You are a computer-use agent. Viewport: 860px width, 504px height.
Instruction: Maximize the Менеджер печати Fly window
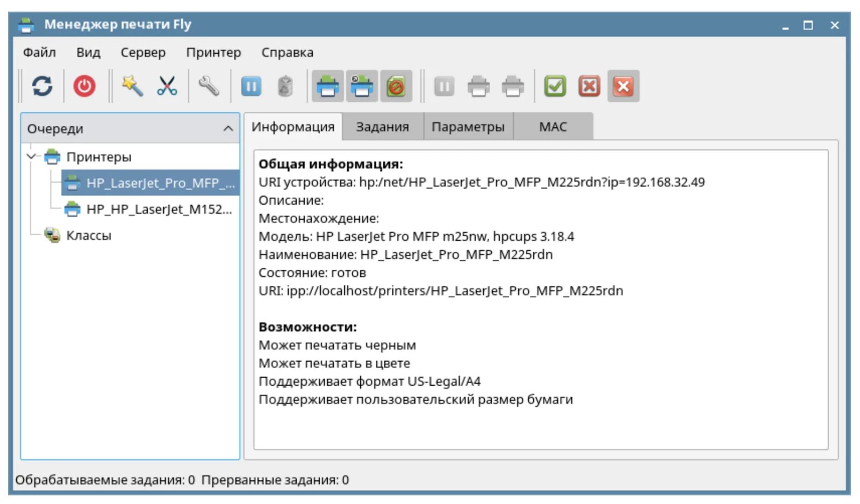808,25
